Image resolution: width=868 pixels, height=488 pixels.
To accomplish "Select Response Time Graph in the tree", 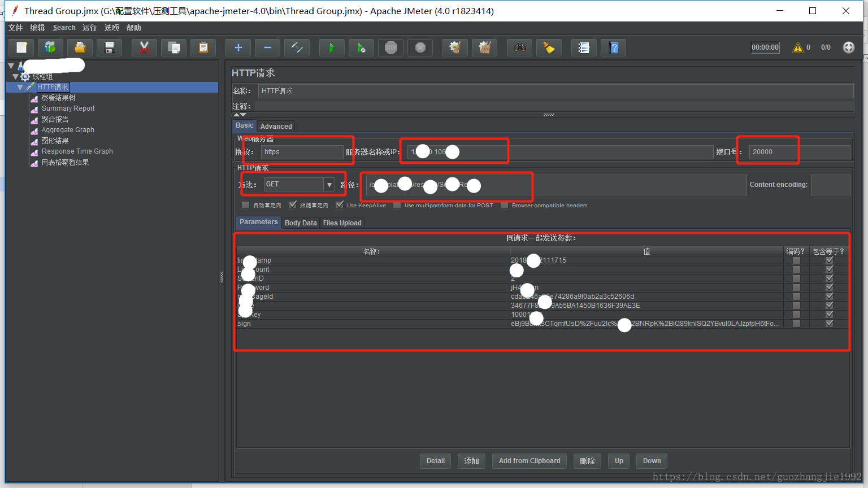I will [77, 151].
